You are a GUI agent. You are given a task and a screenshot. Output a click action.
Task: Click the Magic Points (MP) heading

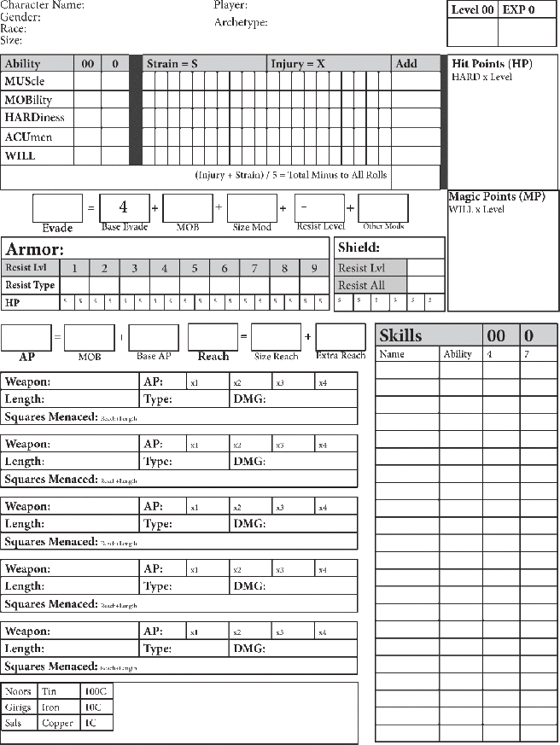[x=497, y=196]
